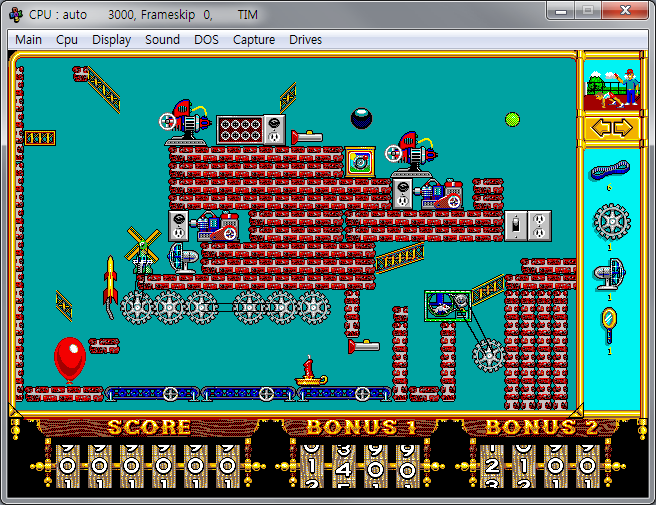Pick the gear part from the bin
This screenshot has height=505, width=656.
611,222
